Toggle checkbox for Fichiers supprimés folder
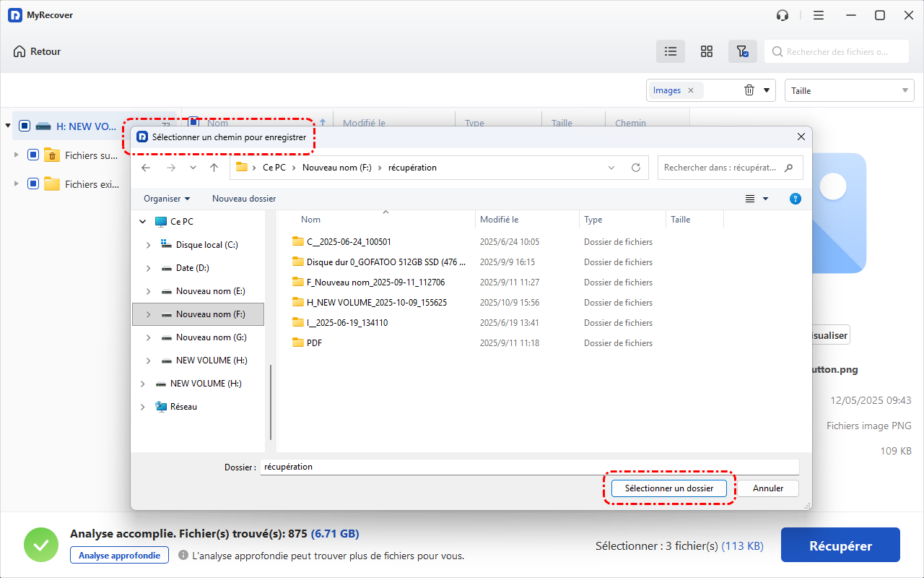Screen dimensions: 924x578 coord(33,155)
